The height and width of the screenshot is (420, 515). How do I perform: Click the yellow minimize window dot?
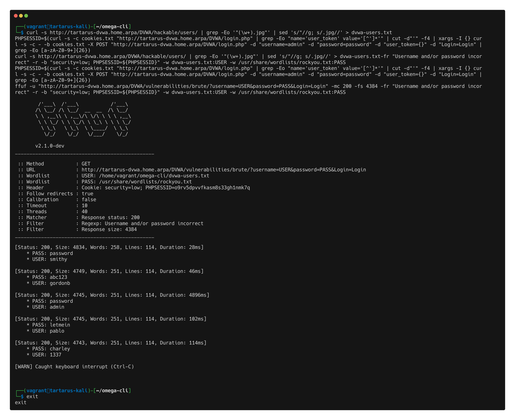pyautogui.click(x=21, y=16)
